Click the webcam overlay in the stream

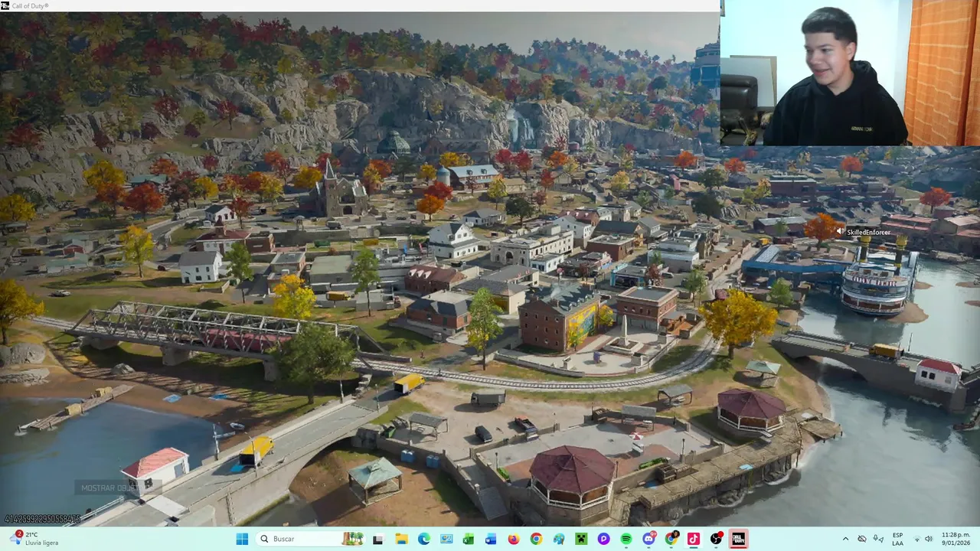850,73
